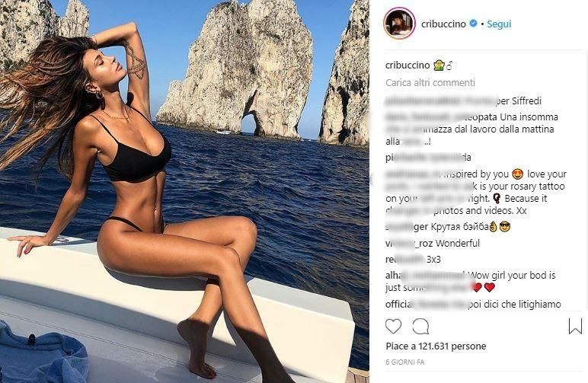Open cribuccino username in caption
The width and height of the screenshot is (588, 383).
407,65
